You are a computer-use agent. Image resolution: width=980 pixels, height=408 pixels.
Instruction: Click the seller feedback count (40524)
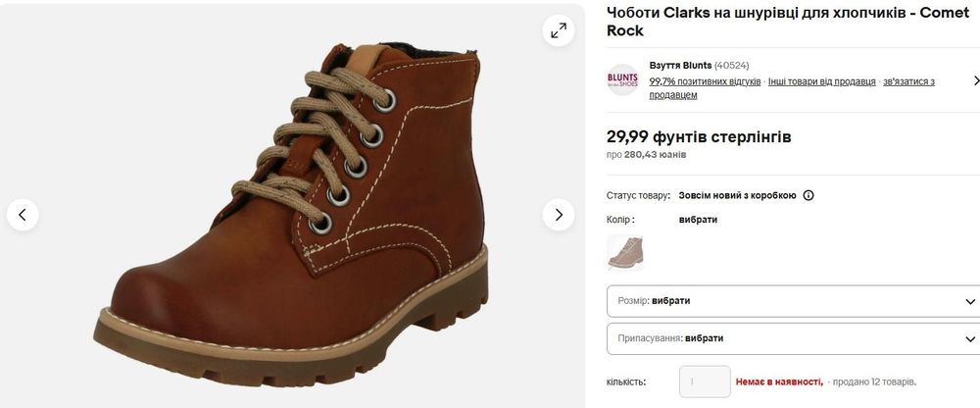(731, 65)
